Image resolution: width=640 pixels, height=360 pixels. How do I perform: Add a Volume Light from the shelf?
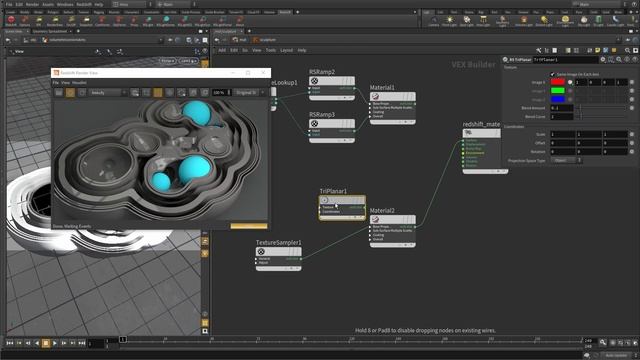click(524, 21)
